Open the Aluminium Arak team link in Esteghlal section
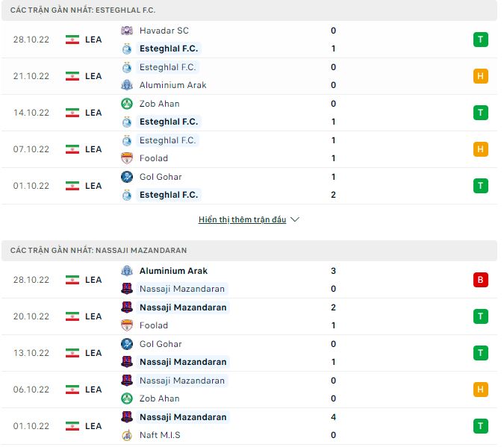This screenshot has height=447, width=504. pos(172,85)
